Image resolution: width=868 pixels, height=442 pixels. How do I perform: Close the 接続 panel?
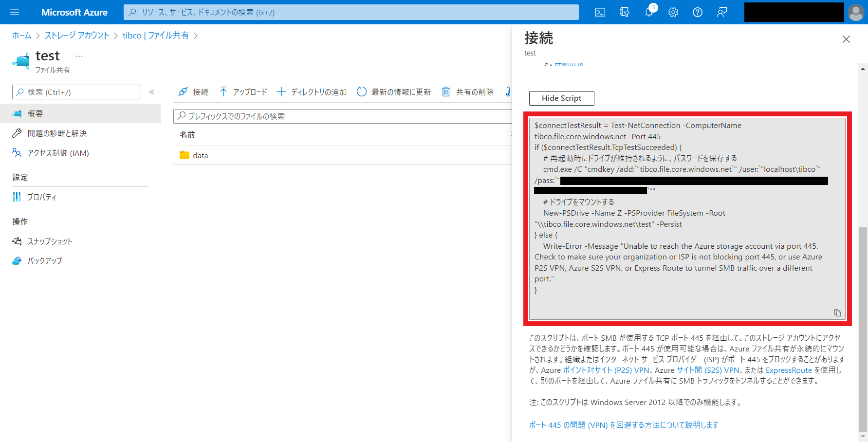tap(846, 39)
